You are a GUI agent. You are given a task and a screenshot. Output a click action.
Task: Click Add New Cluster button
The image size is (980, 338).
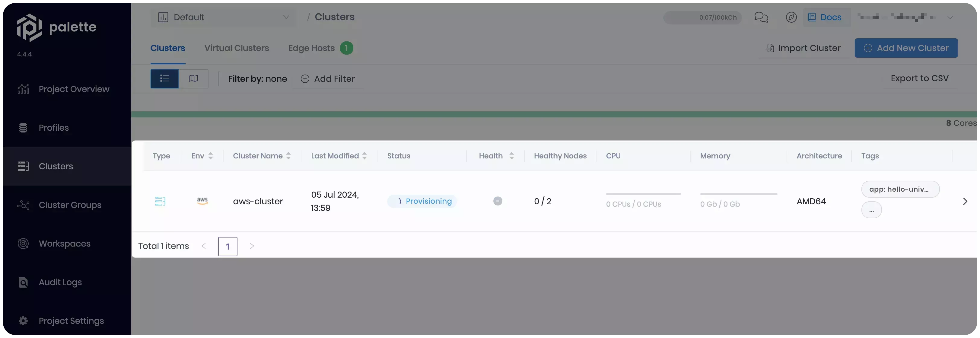(906, 47)
